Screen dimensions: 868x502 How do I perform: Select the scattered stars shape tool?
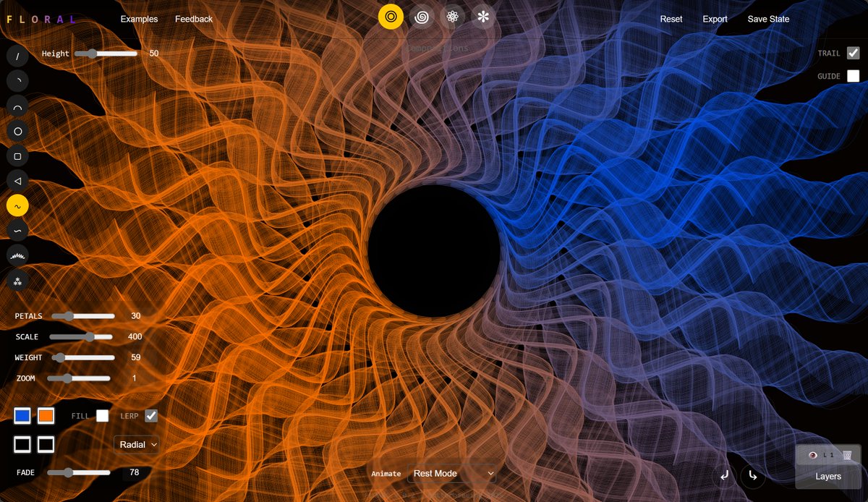[x=18, y=280]
